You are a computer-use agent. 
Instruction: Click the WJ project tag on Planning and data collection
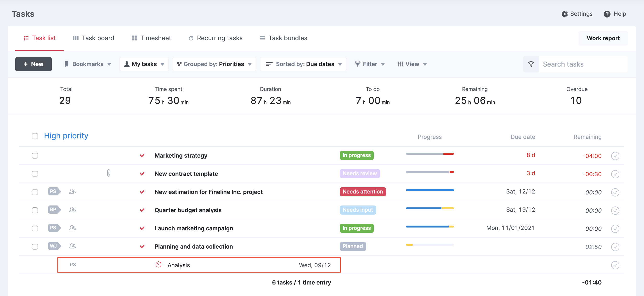pyautogui.click(x=54, y=246)
